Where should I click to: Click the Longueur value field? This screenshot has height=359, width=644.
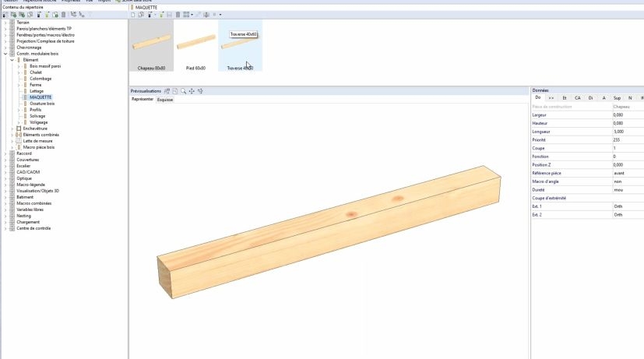627,132
